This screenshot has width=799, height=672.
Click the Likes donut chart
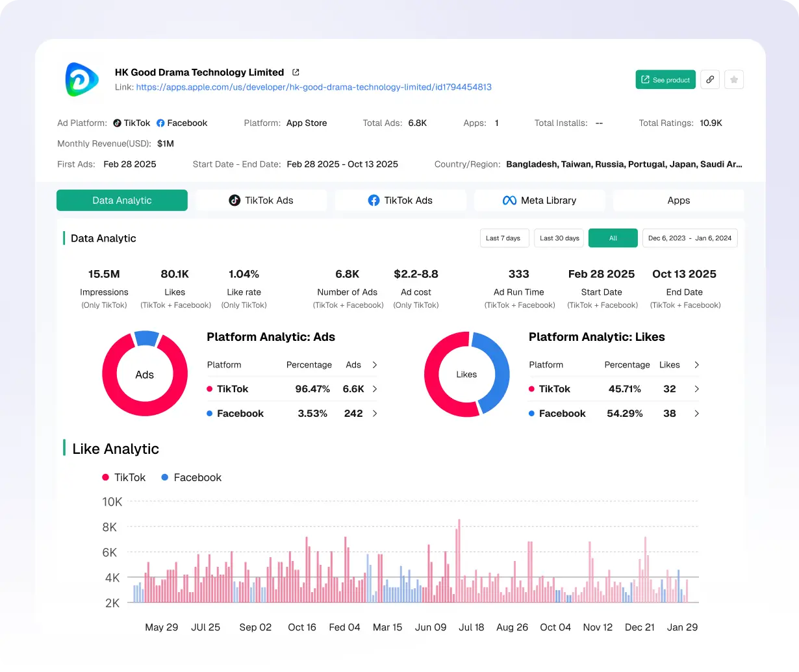point(466,374)
